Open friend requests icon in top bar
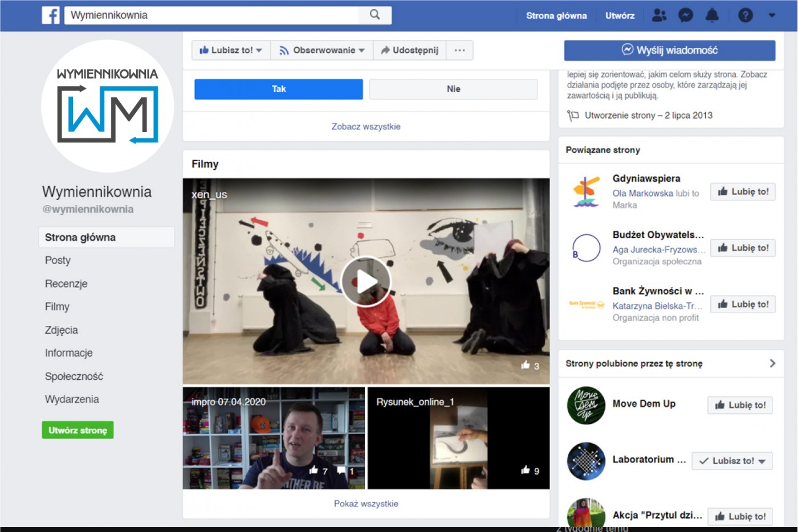Image resolution: width=798 pixels, height=532 pixels. point(659,15)
